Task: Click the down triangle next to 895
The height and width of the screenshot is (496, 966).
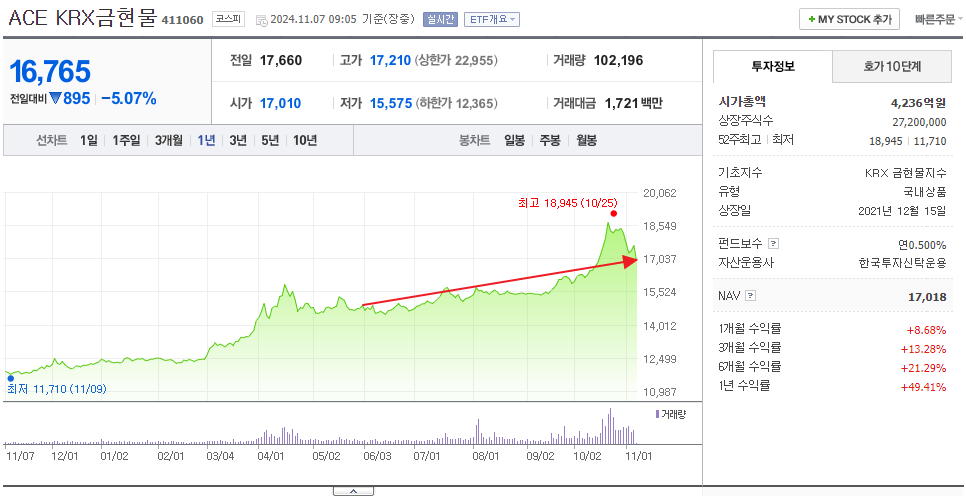Action: pos(56,99)
